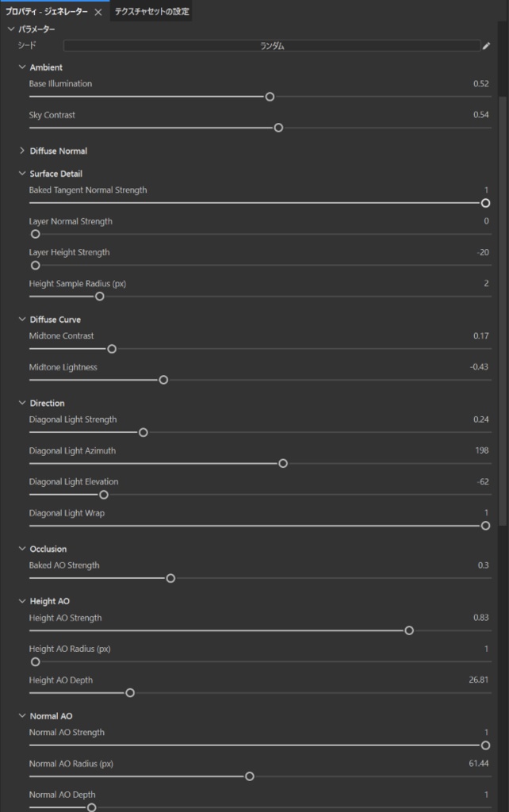Click the pencil edit icon next to seed
This screenshot has width=509, height=812.
[x=486, y=45]
